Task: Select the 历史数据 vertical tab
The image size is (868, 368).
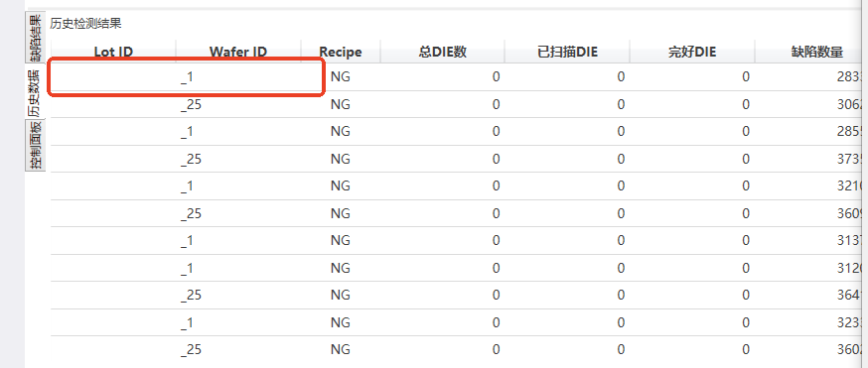Action: tap(36, 92)
